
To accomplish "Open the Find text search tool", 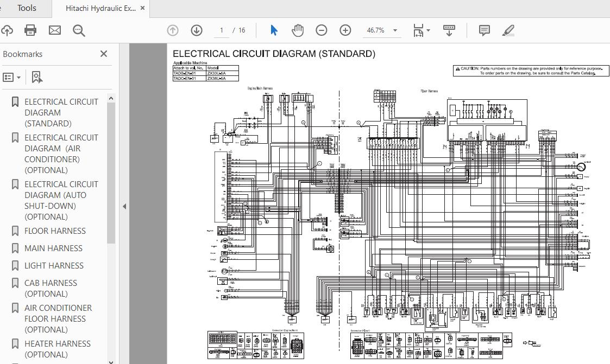I will [79, 30].
